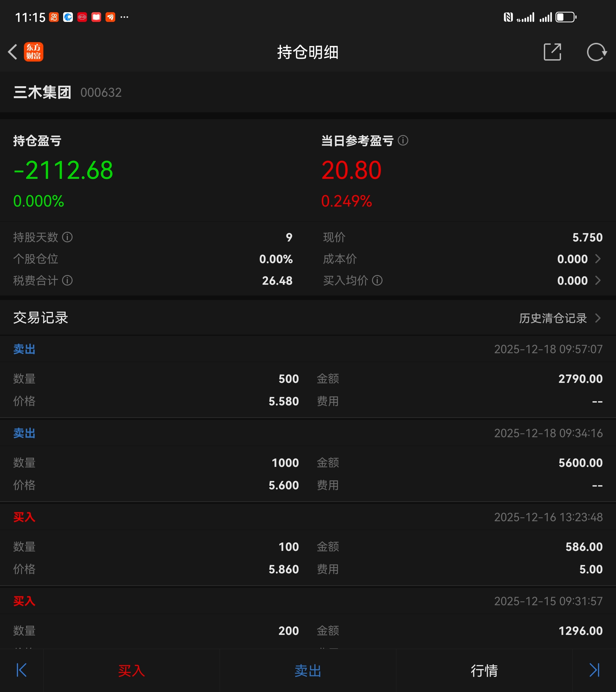Screen dimensions: 616x692
Task: Select the 卖出 bottom tab
Action: pos(308,671)
